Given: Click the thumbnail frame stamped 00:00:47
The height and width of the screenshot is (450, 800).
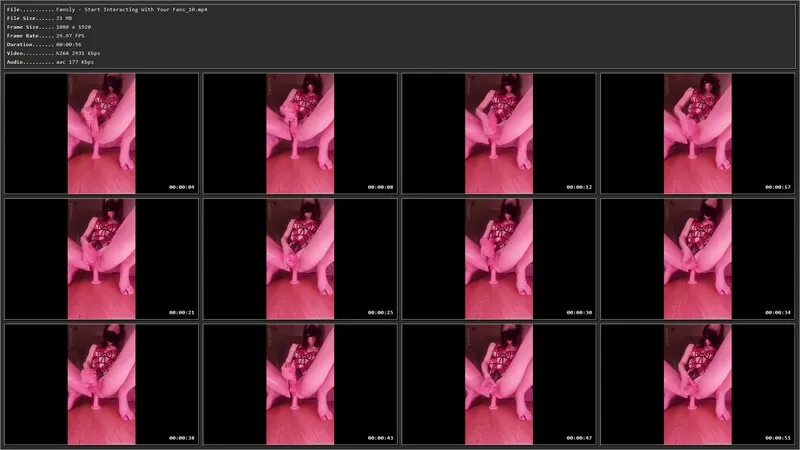Looking at the screenshot, I should [499, 384].
